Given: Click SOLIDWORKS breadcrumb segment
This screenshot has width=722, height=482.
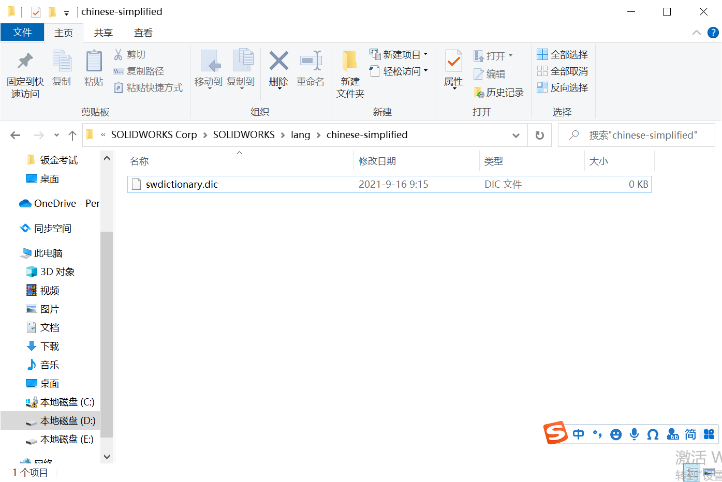Looking at the screenshot, I should pyautogui.click(x=244, y=135).
